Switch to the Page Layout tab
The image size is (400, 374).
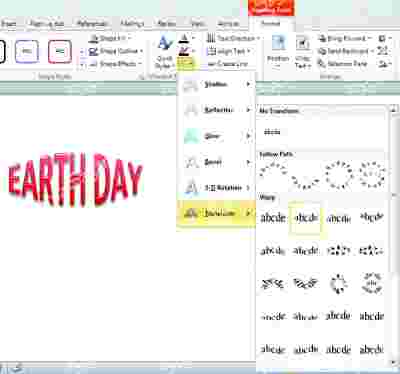tap(47, 24)
